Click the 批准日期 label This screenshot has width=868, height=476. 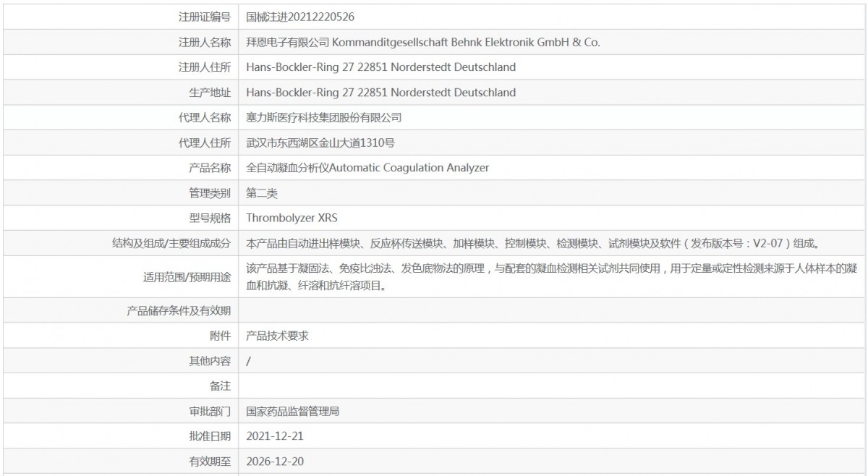click(x=210, y=436)
